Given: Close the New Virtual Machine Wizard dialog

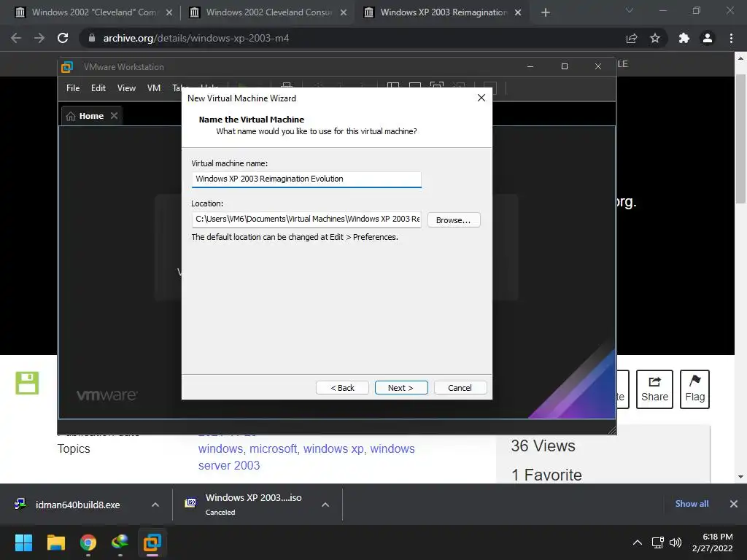Looking at the screenshot, I should point(481,98).
